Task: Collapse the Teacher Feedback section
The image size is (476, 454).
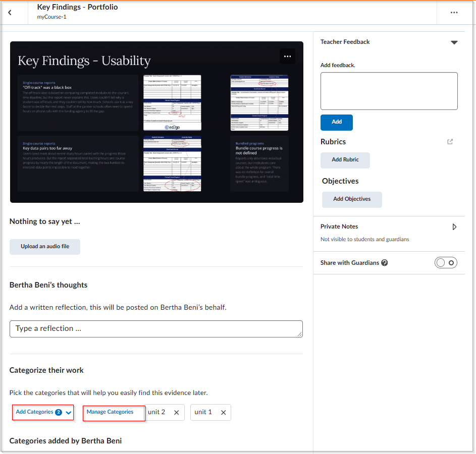Action: click(x=454, y=42)
